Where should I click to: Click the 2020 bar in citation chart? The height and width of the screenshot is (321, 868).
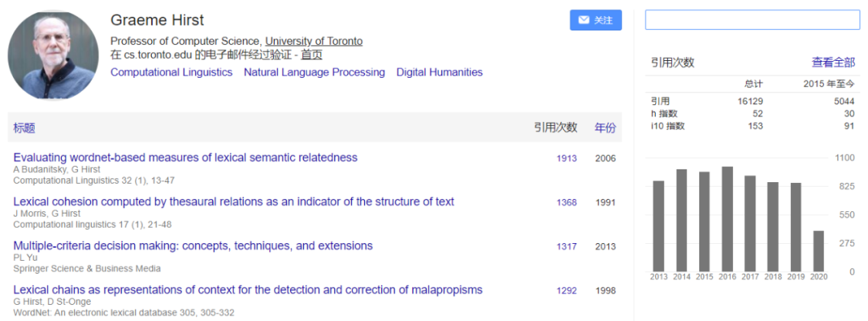click(818, 251)
